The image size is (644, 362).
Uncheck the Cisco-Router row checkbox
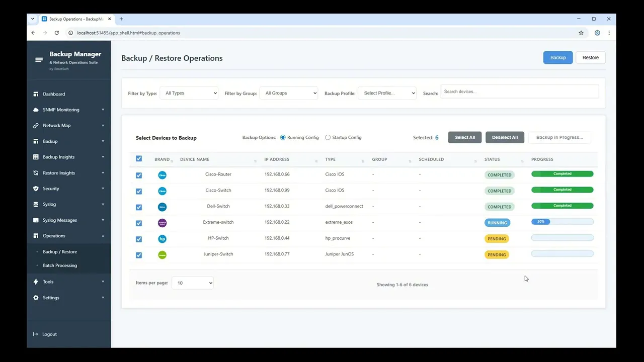coord(139,175)
